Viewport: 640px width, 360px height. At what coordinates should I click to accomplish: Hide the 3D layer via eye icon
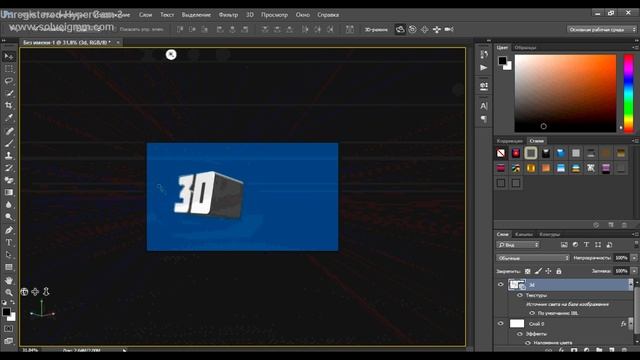(501, 284)
